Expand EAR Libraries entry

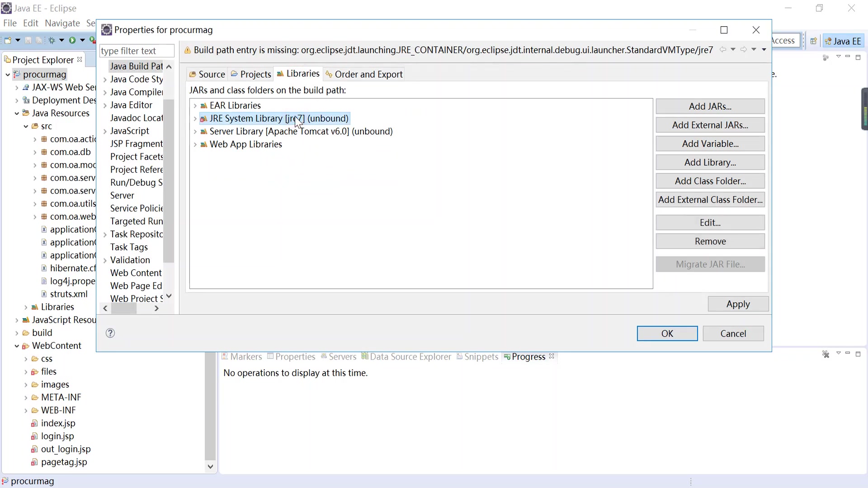[195, 106]
